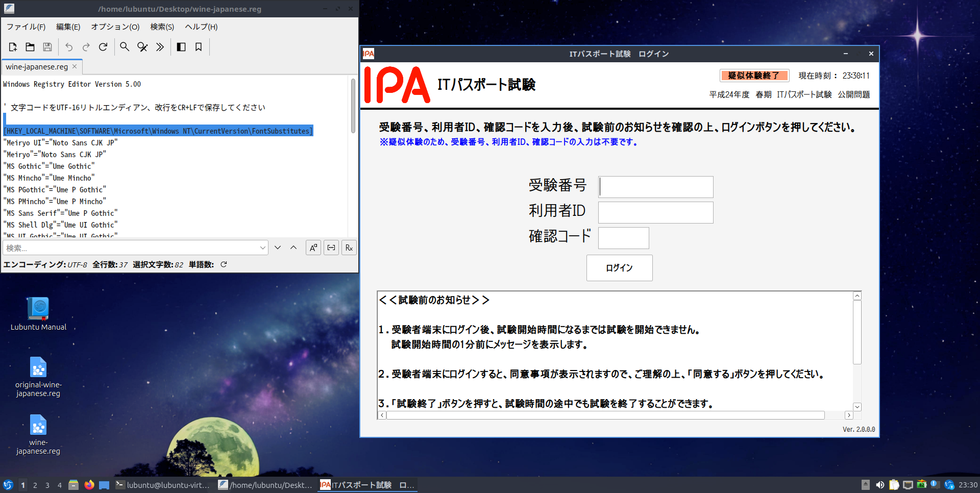The height and width of the screenshot is (493, 980).
Task: Focus the 受験番号 input field
Action: pos(656,187)
